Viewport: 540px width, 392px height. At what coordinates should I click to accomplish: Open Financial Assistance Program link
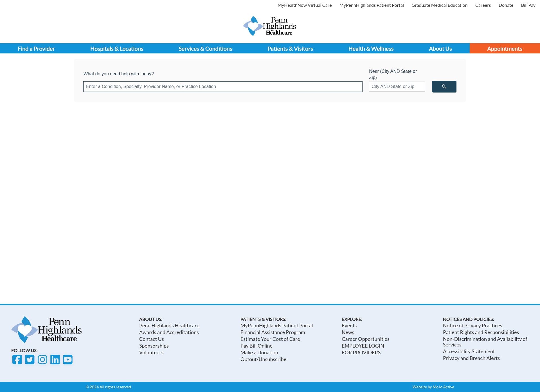(273, 332)
